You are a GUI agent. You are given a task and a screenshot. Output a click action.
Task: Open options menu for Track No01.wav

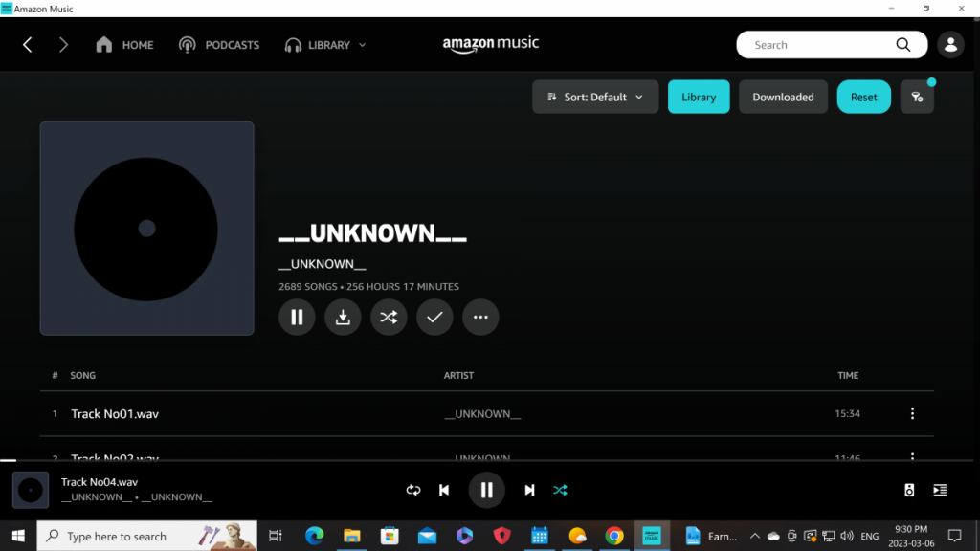coord(912,413)
